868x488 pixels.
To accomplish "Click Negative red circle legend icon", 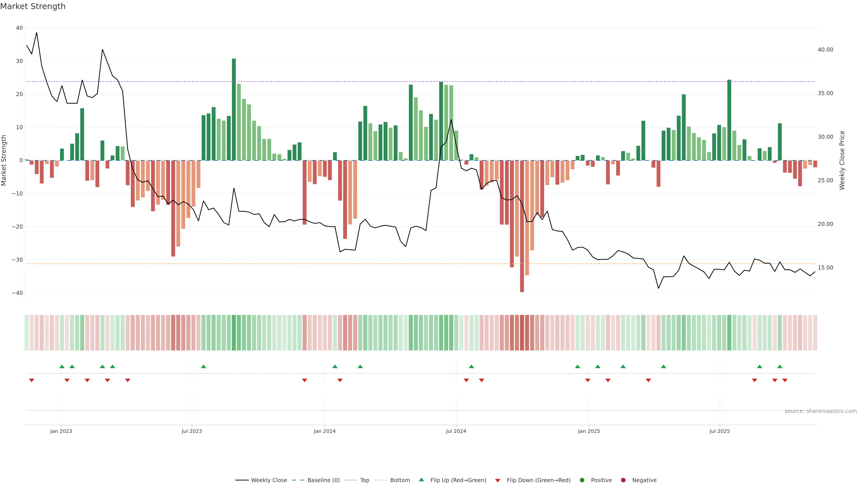I will tap(623, 480).
